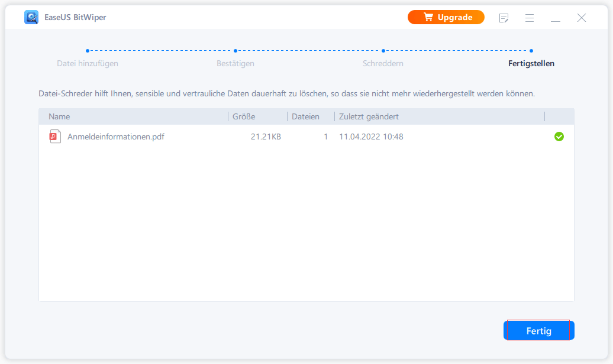Select the Fertigstellen step
Screen dimensions: 613x364
click(x=531, y=63)
